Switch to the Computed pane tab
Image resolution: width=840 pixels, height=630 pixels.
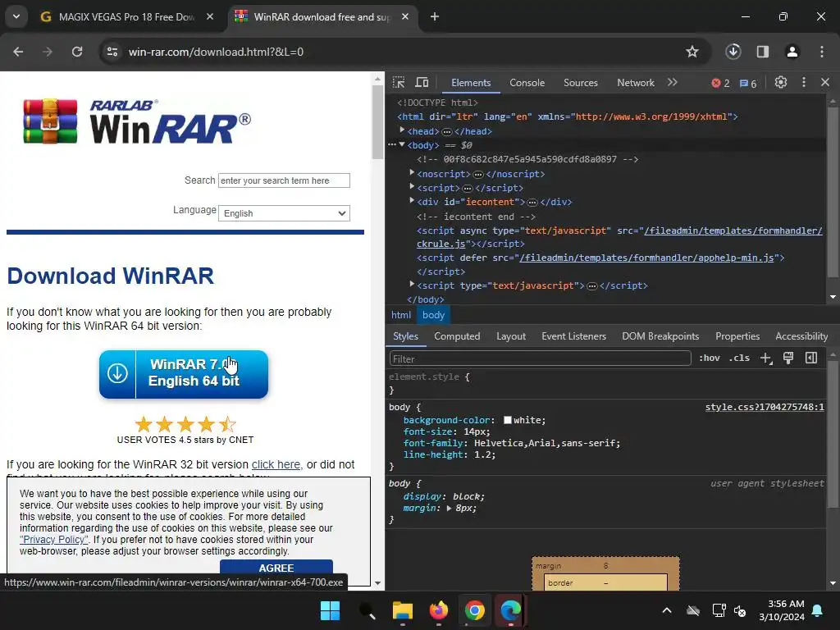(x=457, y=336)
